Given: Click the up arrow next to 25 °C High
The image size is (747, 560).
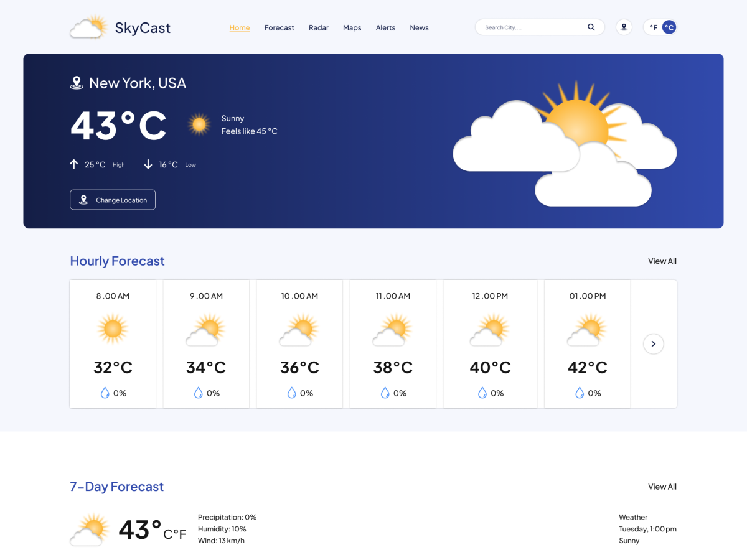Looking at the screenshot, I should point(74,164).
